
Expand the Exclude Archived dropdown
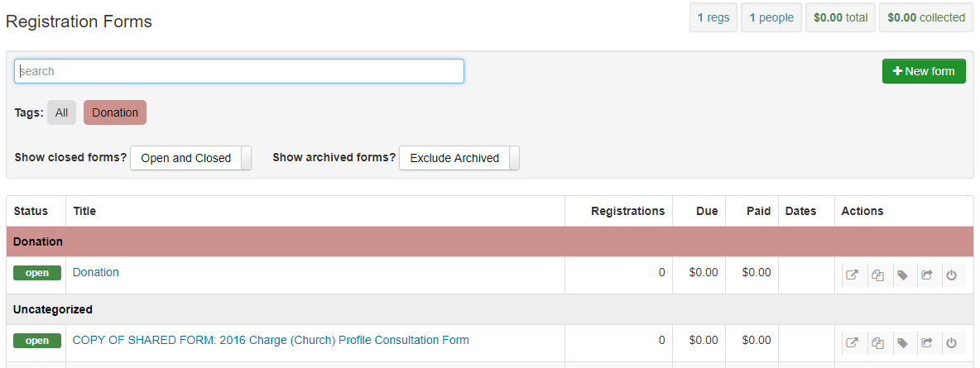click(x=459, y=158)
